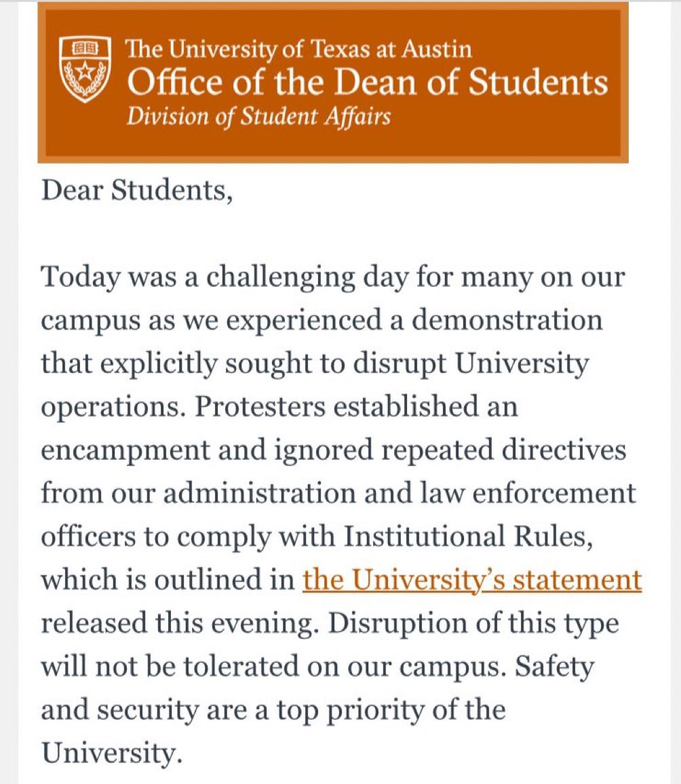Click the word 'Today' starting the paragraph

point(81,277)
